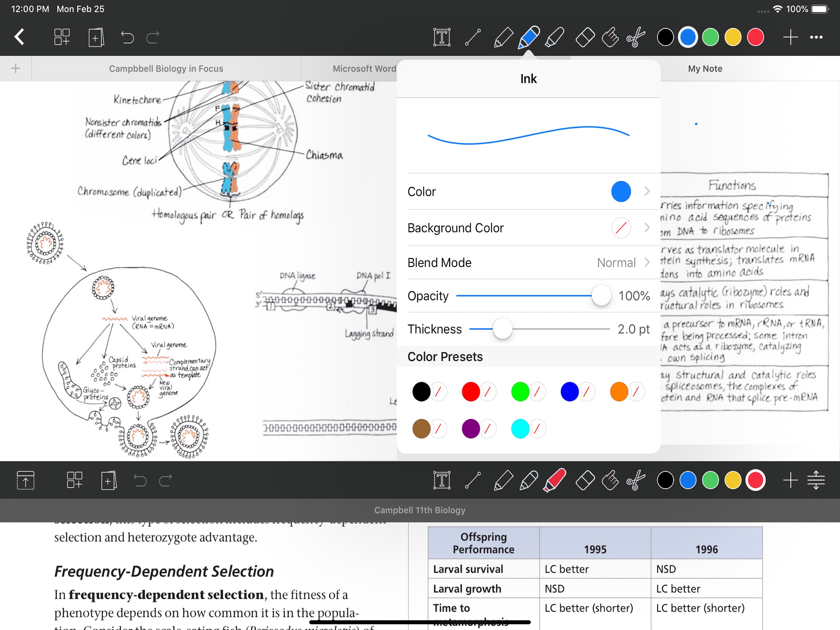The height and width of the screenshot is (630, 840).
Task: Tap the back arrow in top toolbar
Action: click(x=19, y=37)
